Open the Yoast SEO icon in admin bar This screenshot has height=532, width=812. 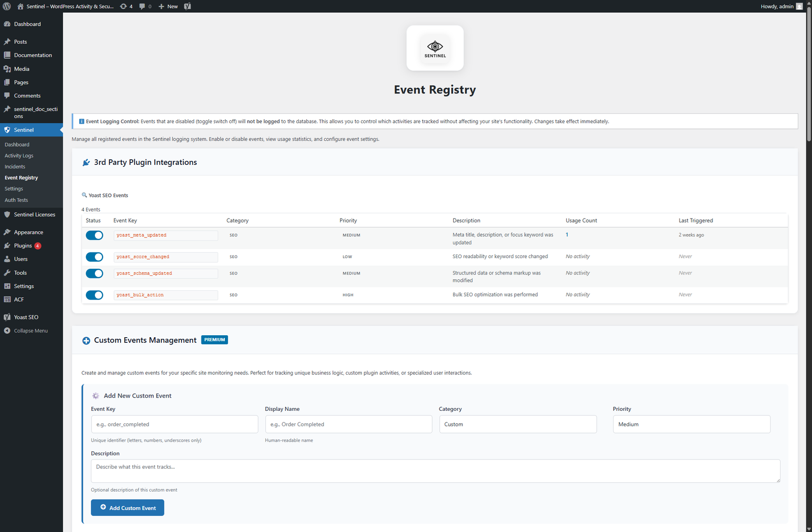pos(187,7)
